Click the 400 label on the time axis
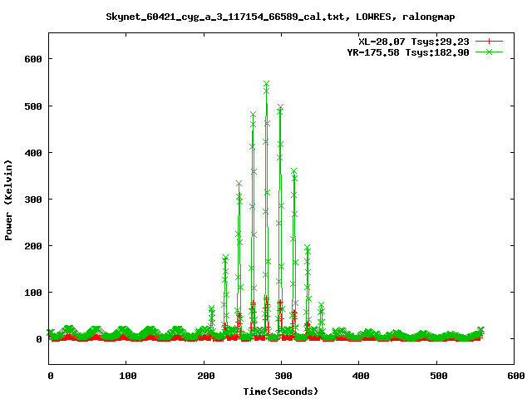 pos(361,376)
